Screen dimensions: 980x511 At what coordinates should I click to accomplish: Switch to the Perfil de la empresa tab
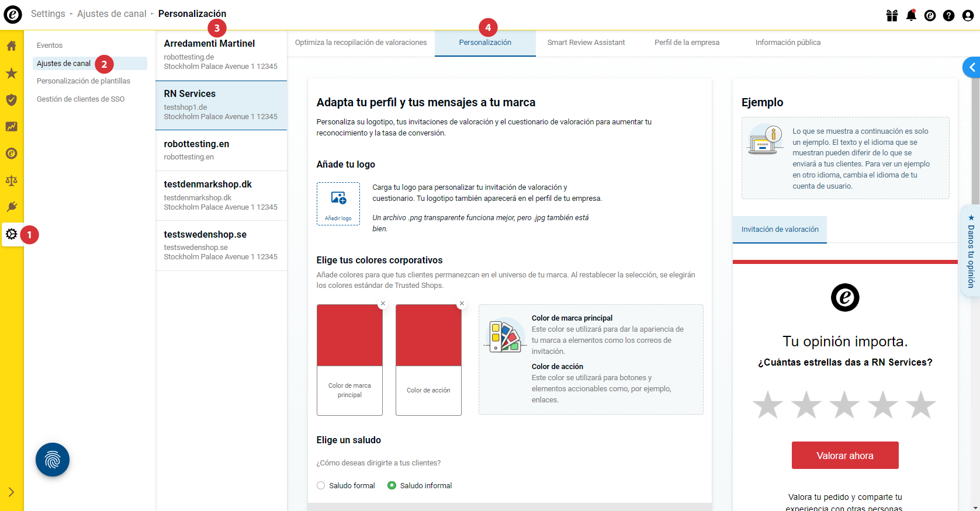click(x=687, y=43)
